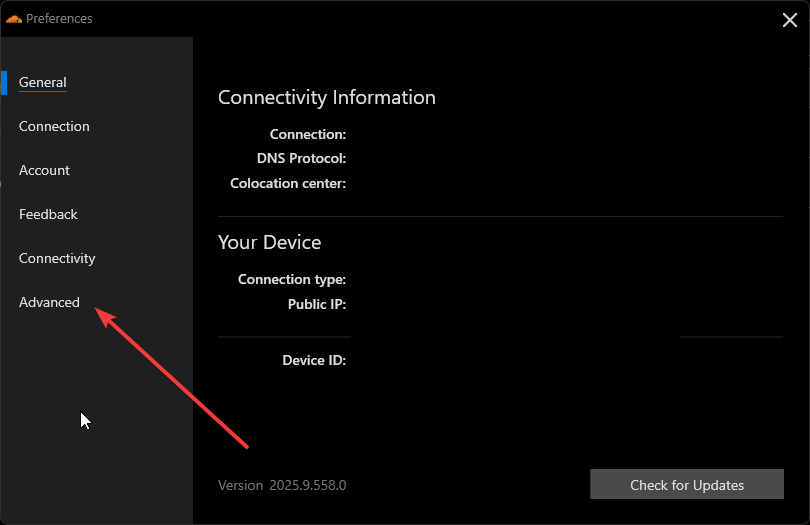Click the Connection label under Connectivity Information
The width and height of the screenshot is (810, 525).
tap(308, 134)
